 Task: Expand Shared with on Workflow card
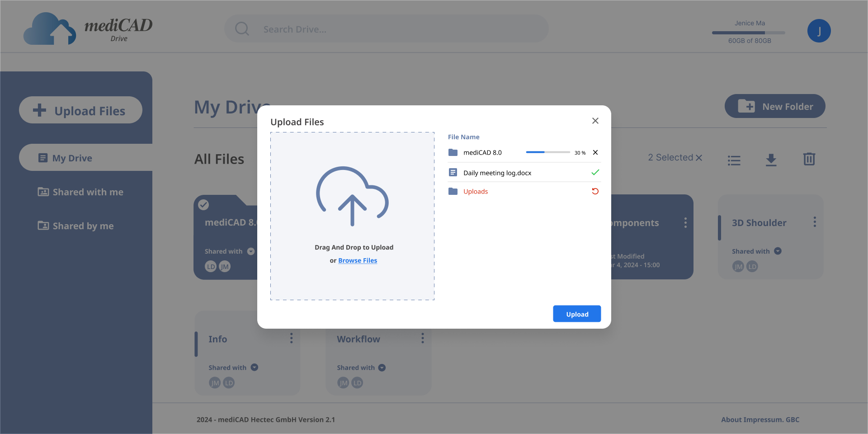382,368
